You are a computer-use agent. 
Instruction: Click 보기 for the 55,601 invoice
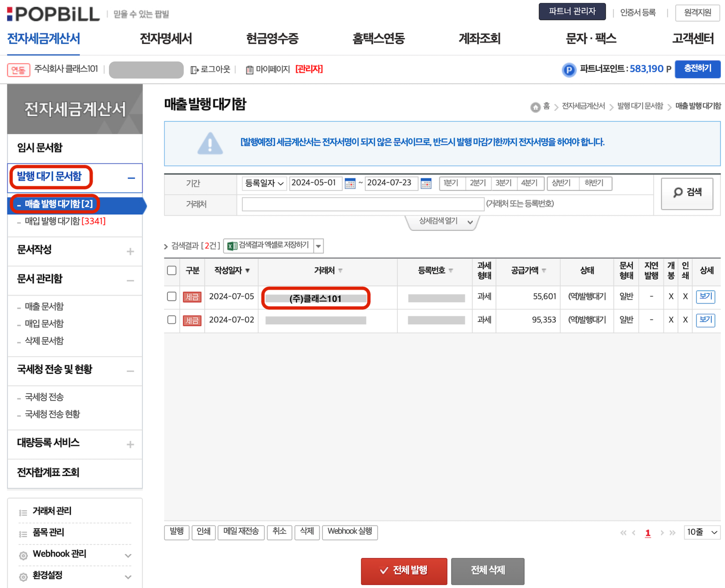(x=705, y=296)
